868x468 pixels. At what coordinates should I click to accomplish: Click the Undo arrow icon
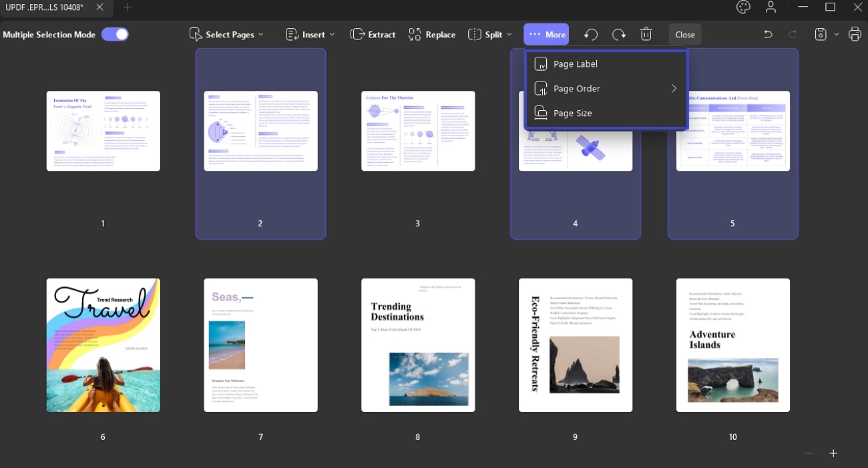(768, 34)
